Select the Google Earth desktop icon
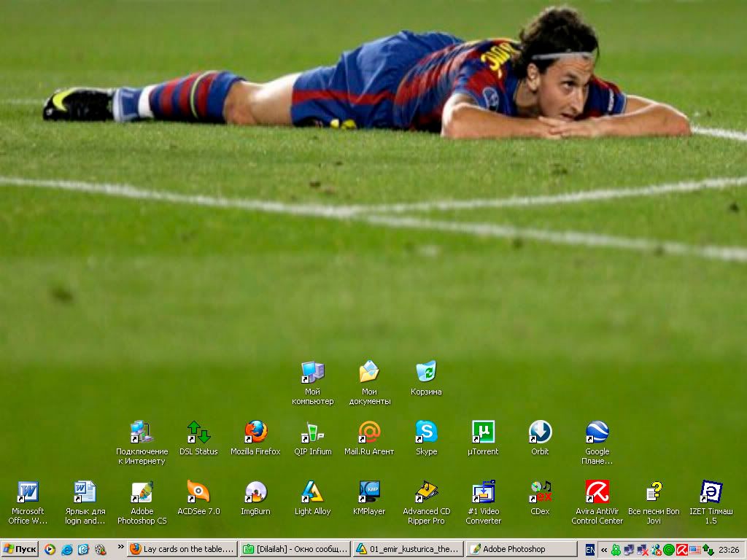Image resolution: width=747 pixels, height=560 pixels. click(597, 432)
